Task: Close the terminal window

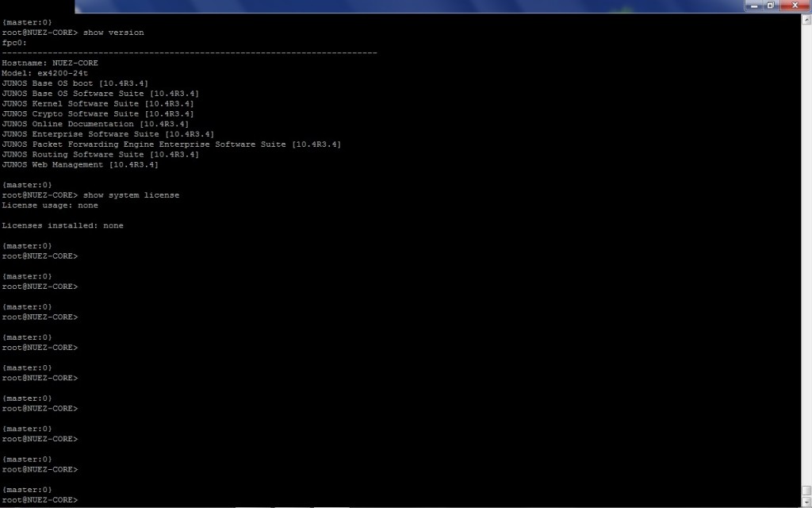Action: 795,6
